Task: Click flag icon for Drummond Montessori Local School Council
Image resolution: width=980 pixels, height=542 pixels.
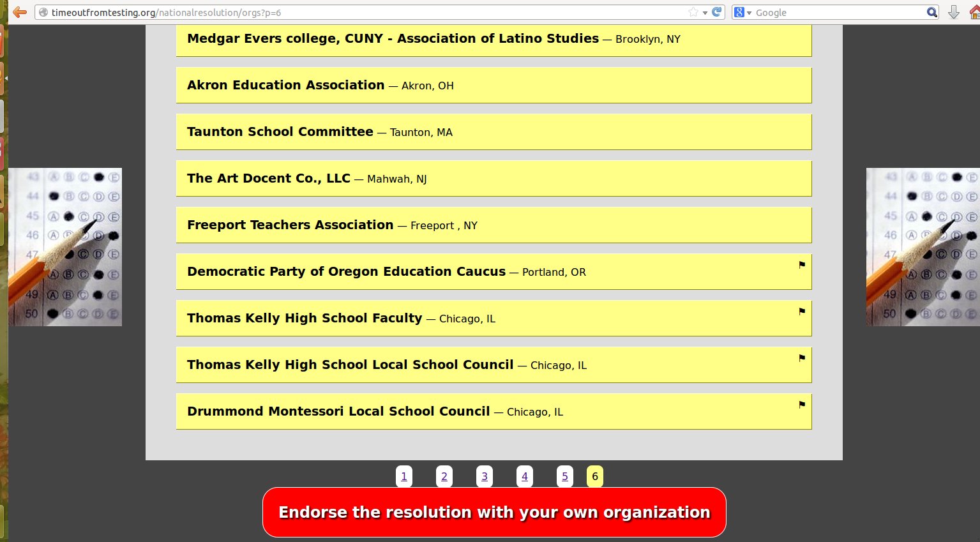Action: click(x=802, y=405)
